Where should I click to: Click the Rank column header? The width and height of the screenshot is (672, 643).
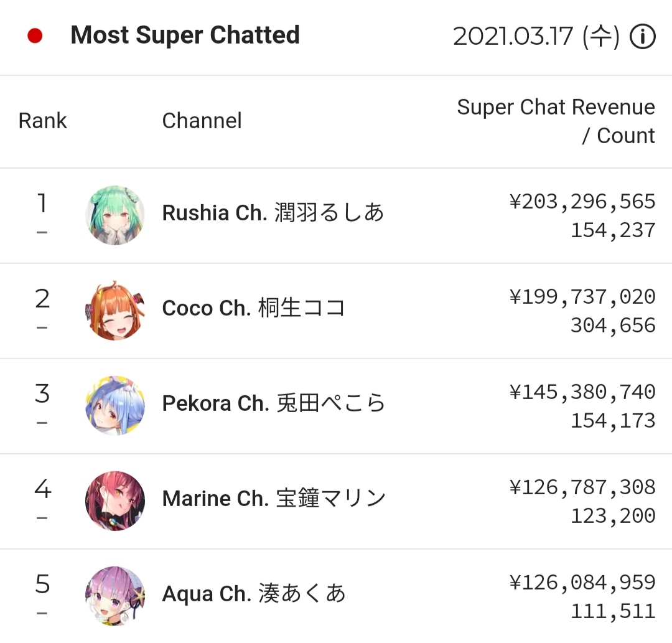click(43, 121)
